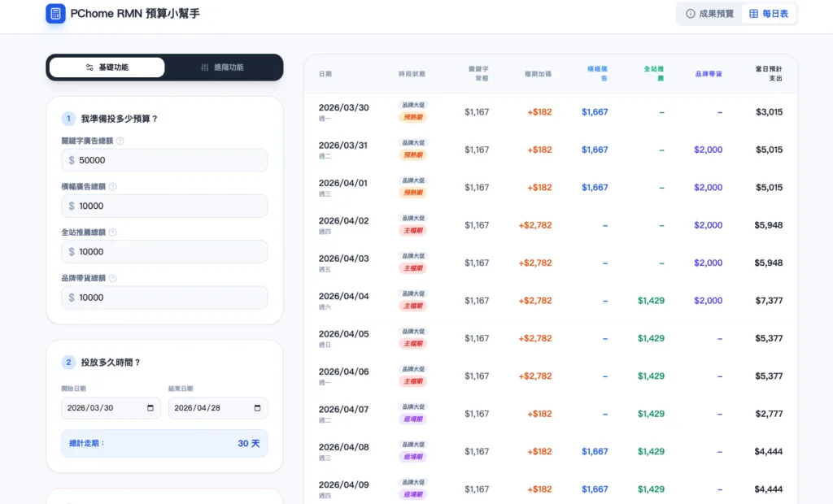Click help icon beside 關鍵字廣告總額
The image size is (833, 504).
pyautogui.click(x=120, y=141)
